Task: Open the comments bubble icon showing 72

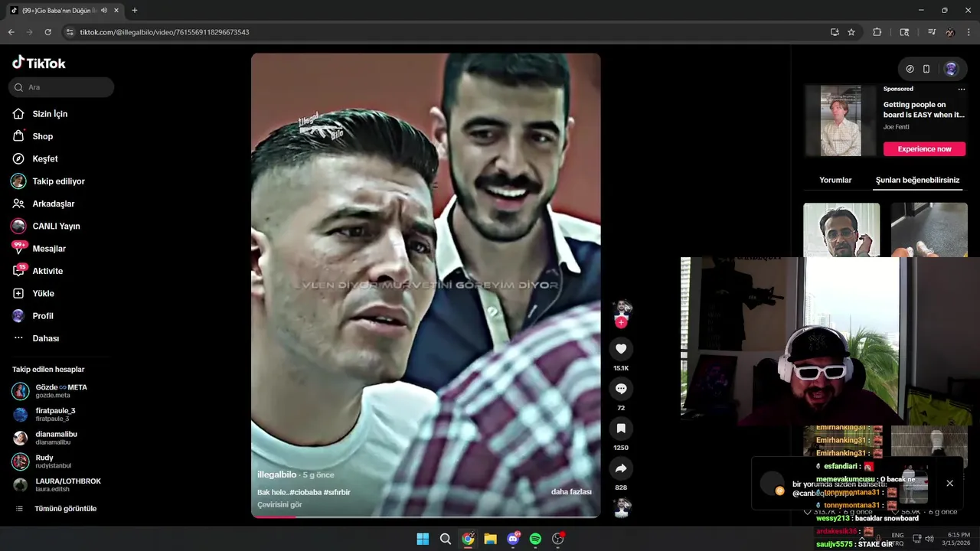Action: [621, 389]
